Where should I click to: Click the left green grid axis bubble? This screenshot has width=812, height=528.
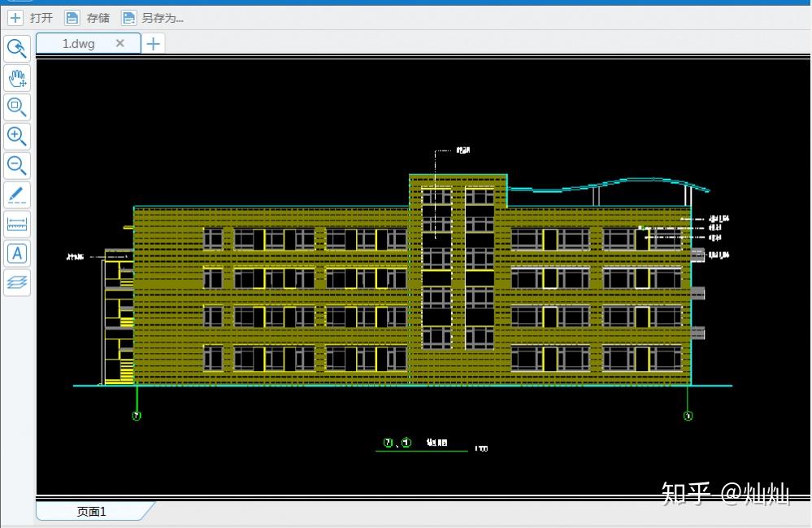pyautogui.click(x=137, y=416)
